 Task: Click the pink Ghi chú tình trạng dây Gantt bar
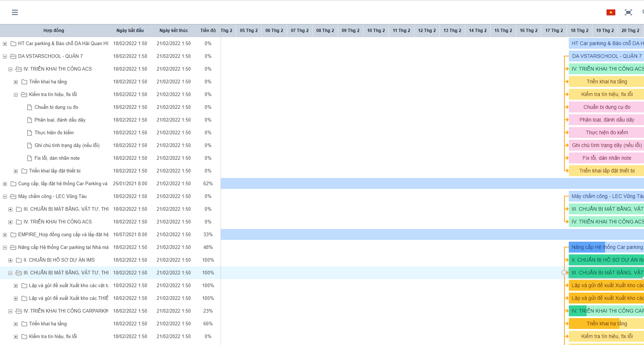click(606, 145)
